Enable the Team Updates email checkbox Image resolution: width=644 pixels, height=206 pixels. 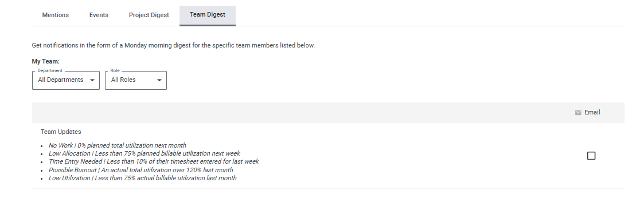(591, 156)
